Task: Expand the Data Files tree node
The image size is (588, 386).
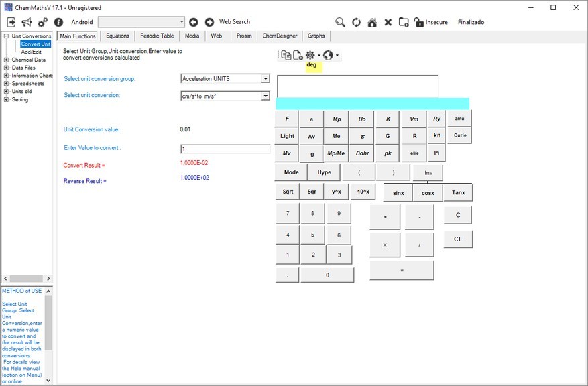Action: click(x=6, y=68)
